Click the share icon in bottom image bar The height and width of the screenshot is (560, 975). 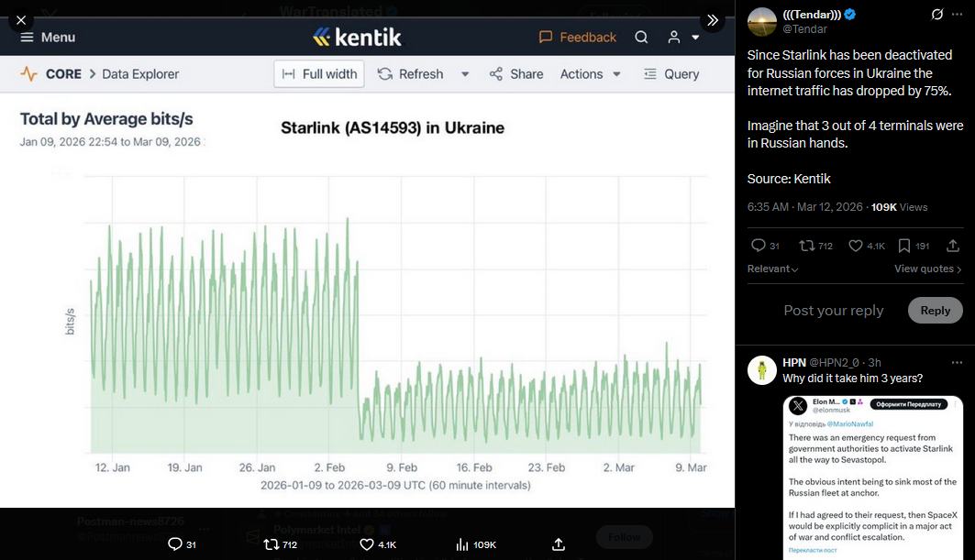coord(559,544)
